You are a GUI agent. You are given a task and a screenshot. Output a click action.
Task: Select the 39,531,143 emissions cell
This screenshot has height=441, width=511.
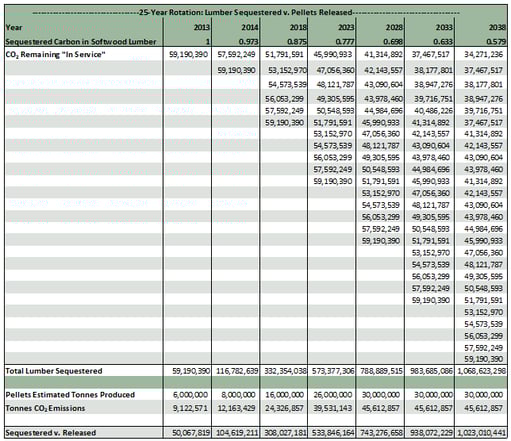[x=332, y=408]
